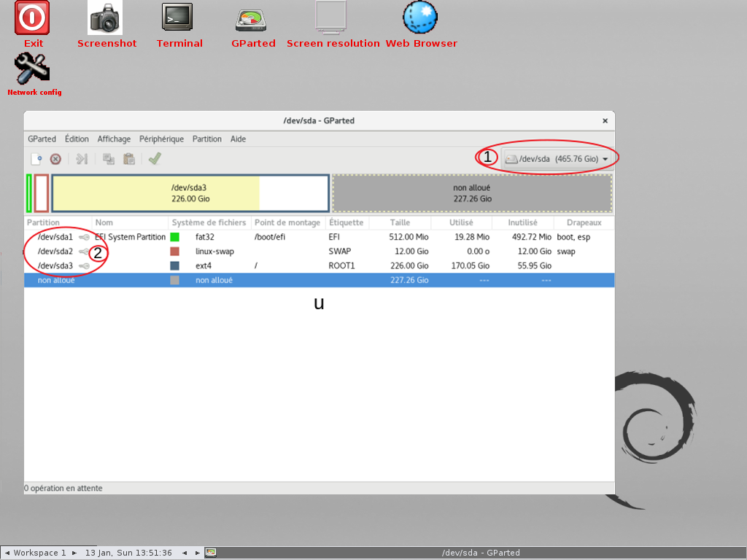Viewport: 747px width, 560px height.
Task: Click the Workspace 1 label in taskbar
Action: coord(39,553)
